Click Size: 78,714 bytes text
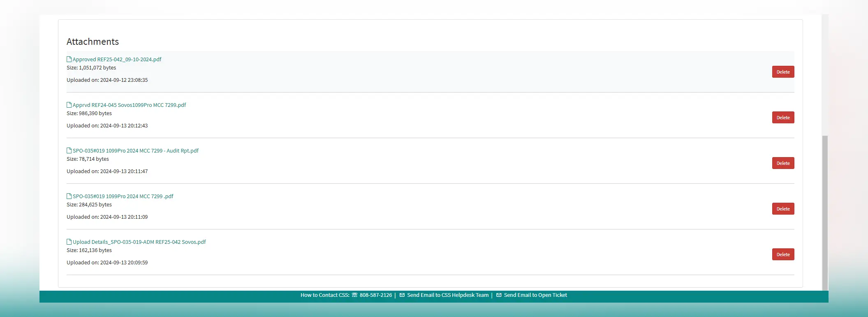This screenshot has width=868, height=317. click(88, 159)
